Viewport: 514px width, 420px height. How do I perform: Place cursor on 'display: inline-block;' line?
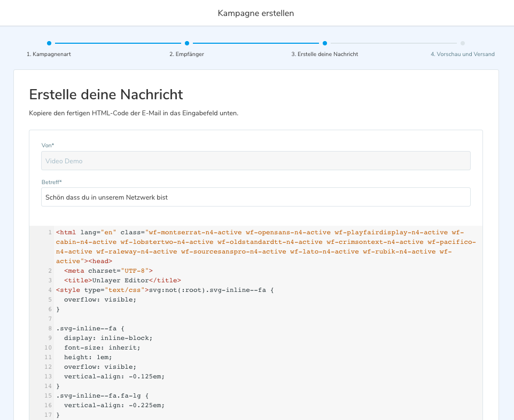coord(108,338)
